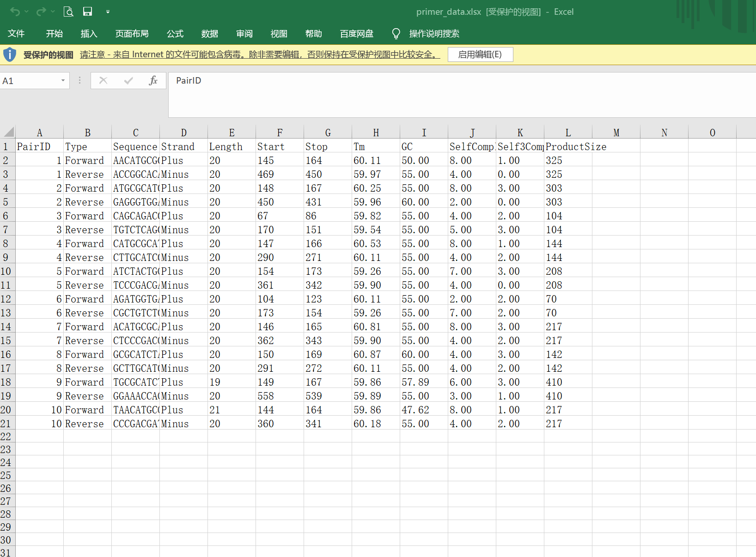Click the 操作说明搜索 search box

tap(434, 34)
